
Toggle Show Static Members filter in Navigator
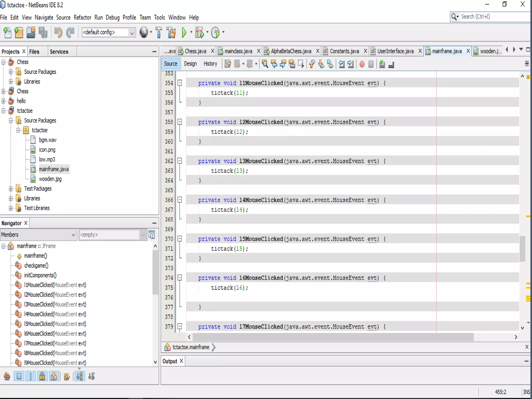click(x=31, y=376)
